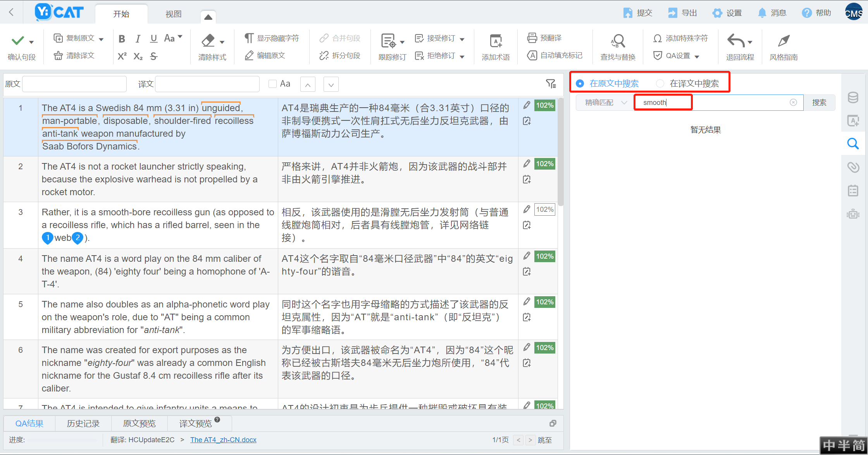Enable the Aa case-sensitive checkbox
The width and height of the screenshot is (868, 455).
click(x=272, y=84)
